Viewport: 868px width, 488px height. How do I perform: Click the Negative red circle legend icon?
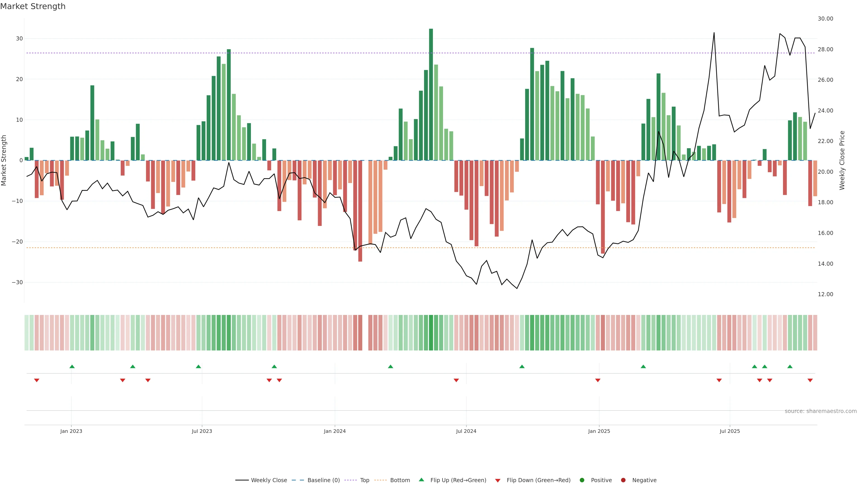coord(623,480)
